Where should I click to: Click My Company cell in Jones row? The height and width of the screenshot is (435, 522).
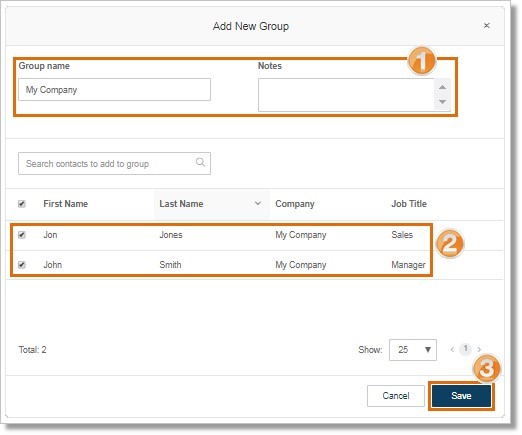click(x=301, y=235)
